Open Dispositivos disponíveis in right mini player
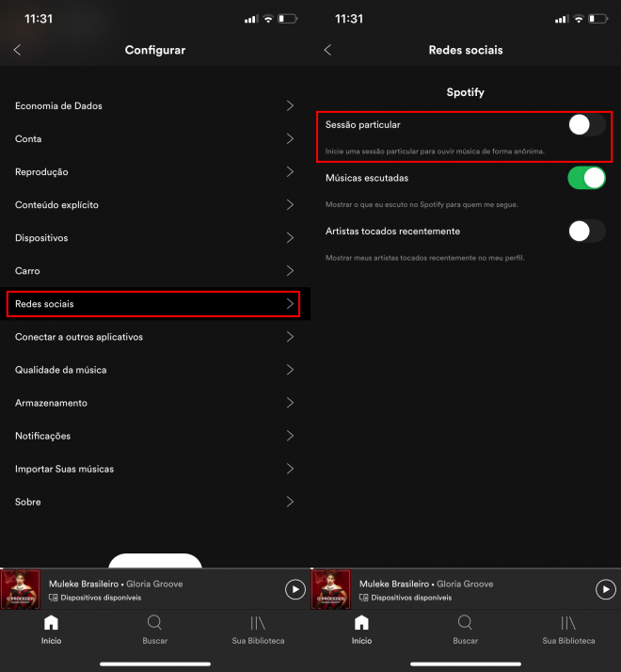 406,598
